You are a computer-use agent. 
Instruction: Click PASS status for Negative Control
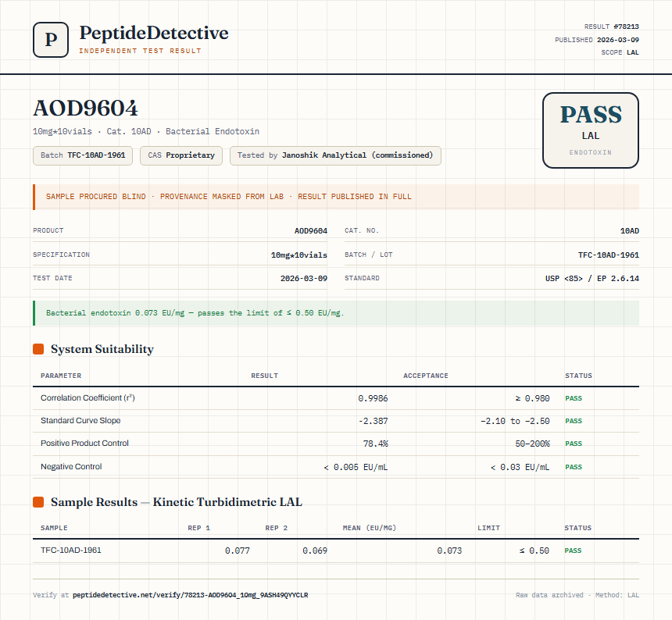pyautogui.click(x=574, y=467)
